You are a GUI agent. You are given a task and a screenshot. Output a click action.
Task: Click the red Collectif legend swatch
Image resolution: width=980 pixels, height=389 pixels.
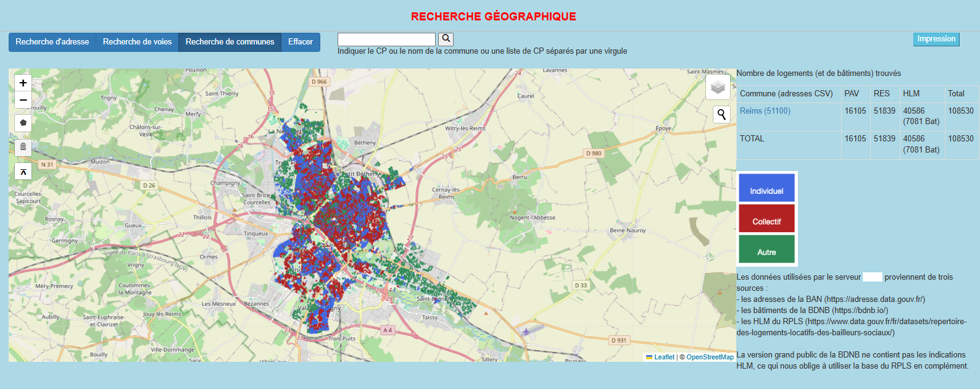click(766, 219)
